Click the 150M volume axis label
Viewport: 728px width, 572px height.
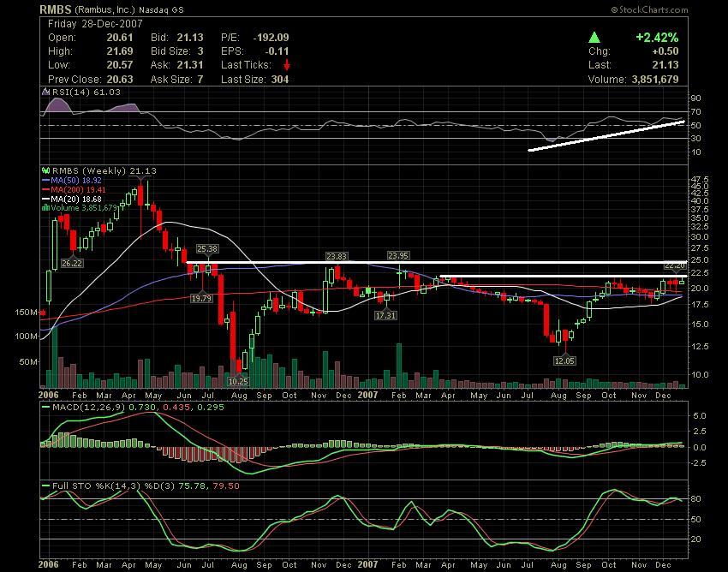pyautogui.click(x=27, y=313)
